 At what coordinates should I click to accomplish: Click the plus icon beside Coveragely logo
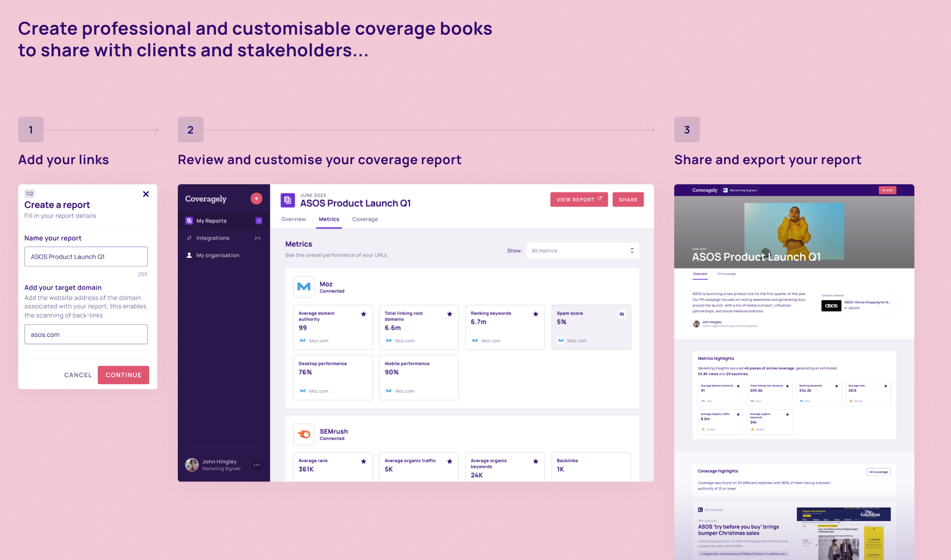256,199
